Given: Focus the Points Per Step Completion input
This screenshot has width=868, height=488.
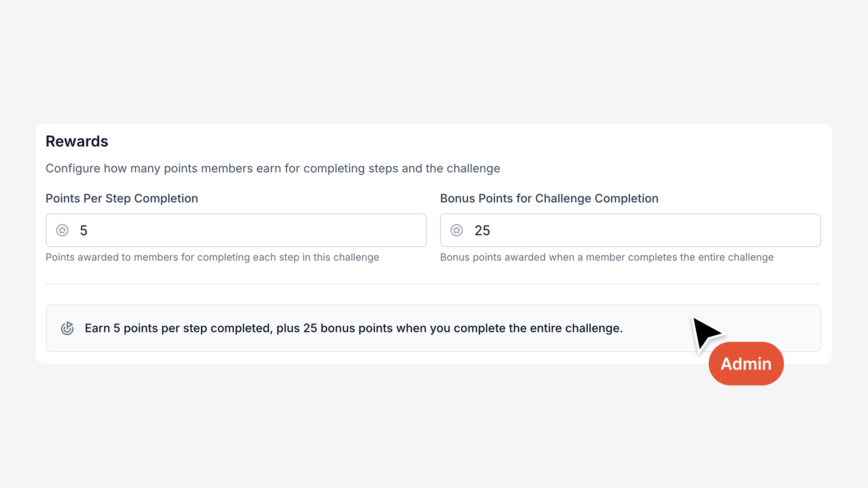Looking at the screenshot, I should 253,230.
